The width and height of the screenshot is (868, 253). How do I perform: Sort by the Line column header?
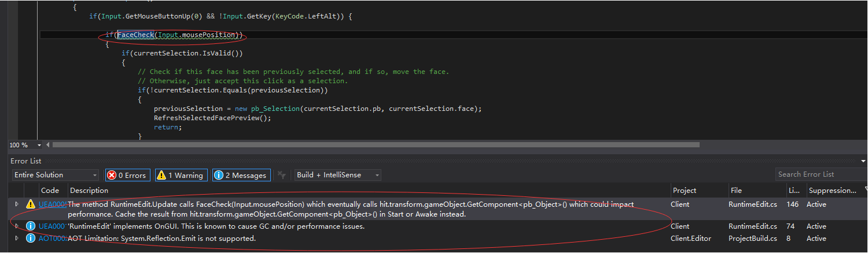tap(794, 190)
